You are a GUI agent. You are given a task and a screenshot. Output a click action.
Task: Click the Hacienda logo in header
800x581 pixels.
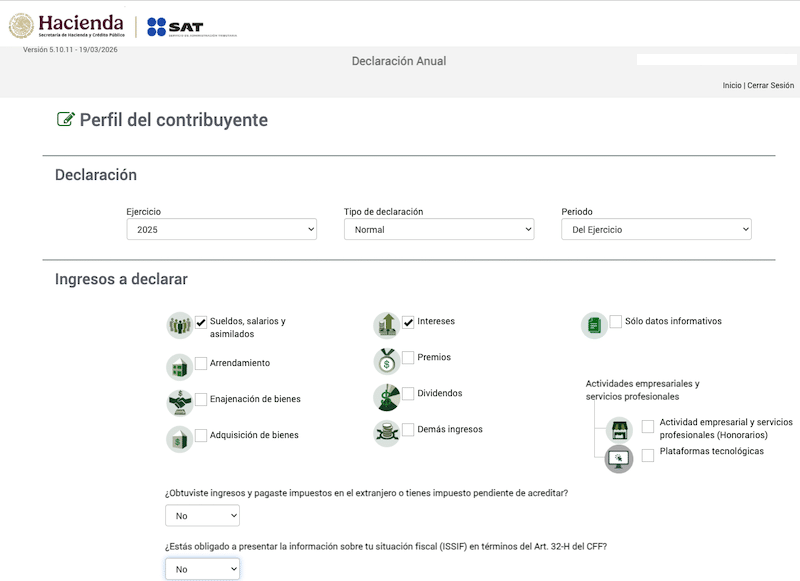[67, 26]
